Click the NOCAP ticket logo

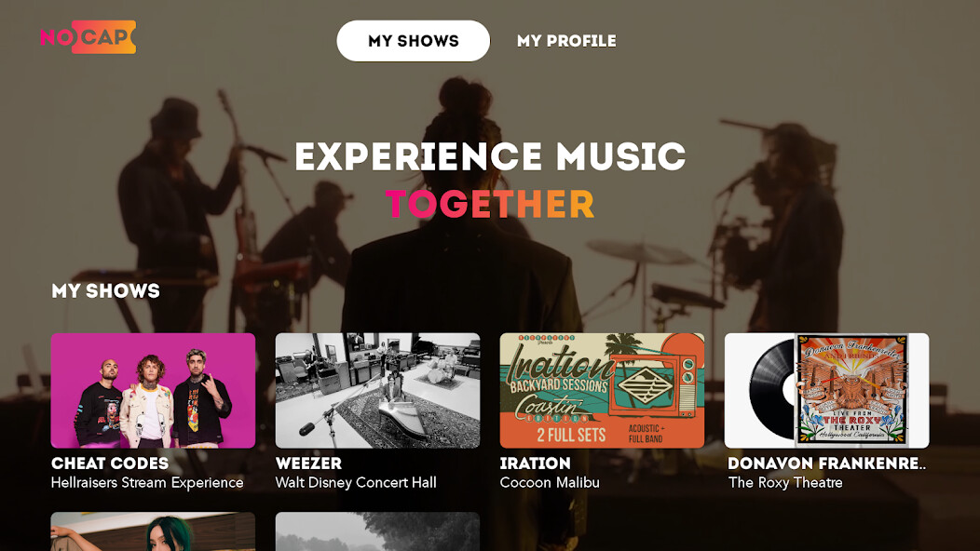(x=88, y=37)
